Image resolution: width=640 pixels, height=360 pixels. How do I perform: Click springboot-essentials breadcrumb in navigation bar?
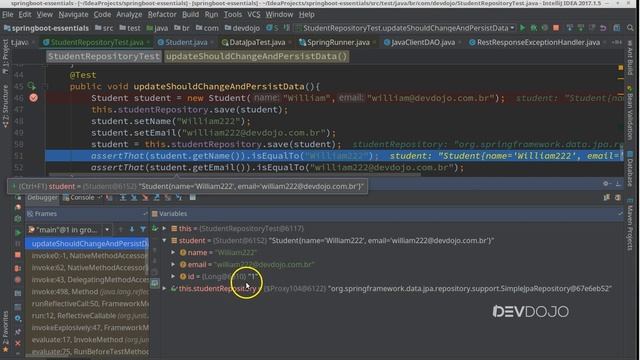tap(47, 28)
